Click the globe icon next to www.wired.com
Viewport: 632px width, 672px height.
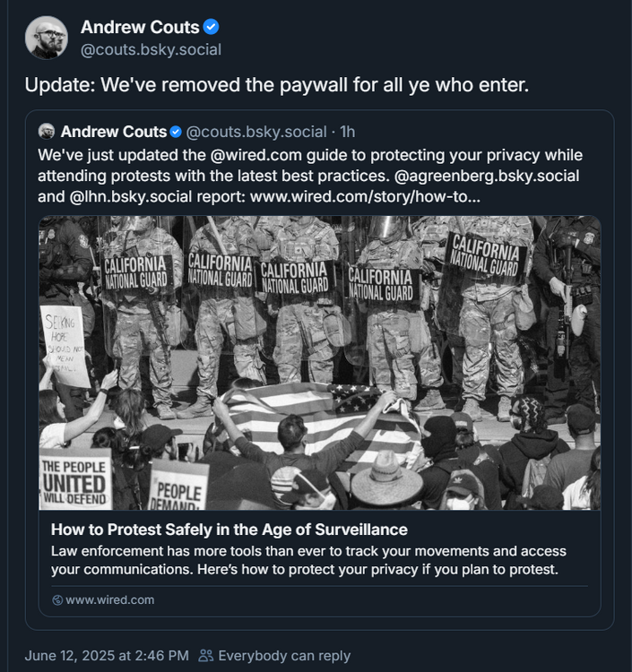[x=57, y=600]
